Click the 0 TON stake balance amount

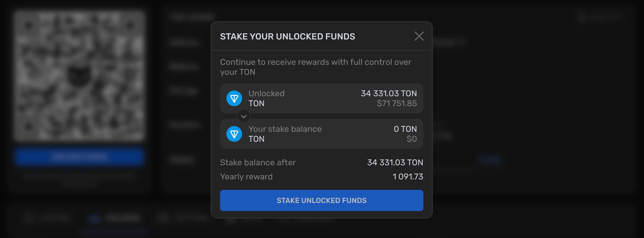[405, 129]
